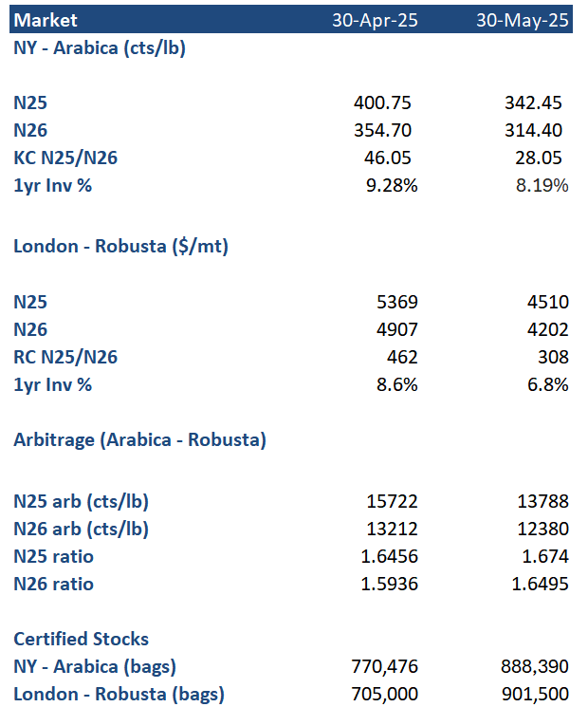Viewport: 588px width, 707px height.
Task: Select Arabica N26 May value 314.40
Action: coord(533,130)
